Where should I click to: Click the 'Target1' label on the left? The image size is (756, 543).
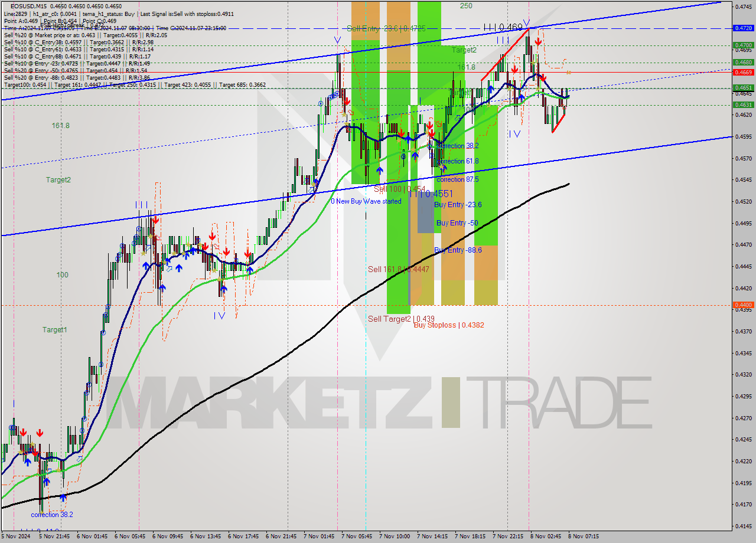[55, 330]
